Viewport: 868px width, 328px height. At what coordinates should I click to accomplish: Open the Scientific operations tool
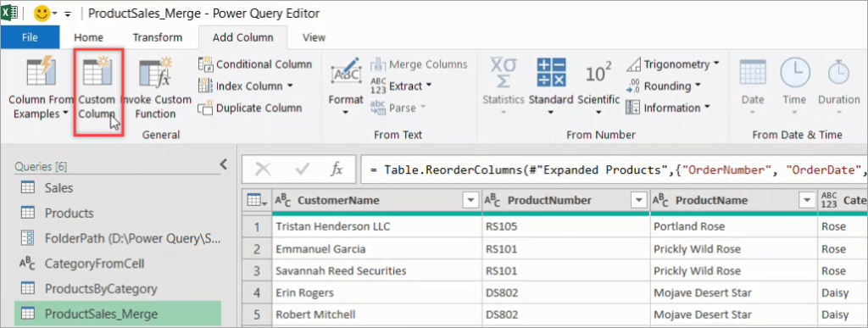598,86
